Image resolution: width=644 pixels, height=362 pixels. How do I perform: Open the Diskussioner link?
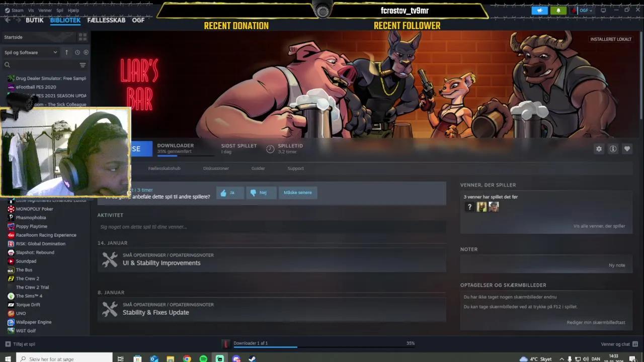[x=216, y=168]
